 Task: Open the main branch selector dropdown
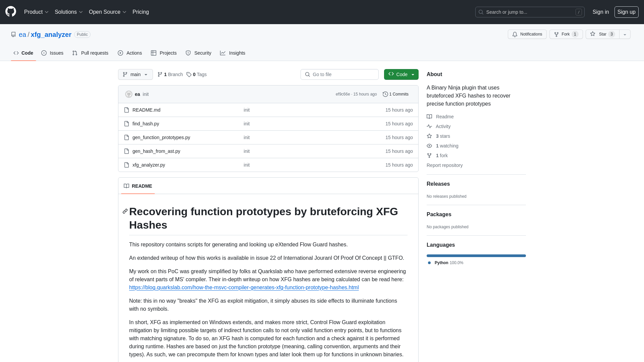pos(136,74)
